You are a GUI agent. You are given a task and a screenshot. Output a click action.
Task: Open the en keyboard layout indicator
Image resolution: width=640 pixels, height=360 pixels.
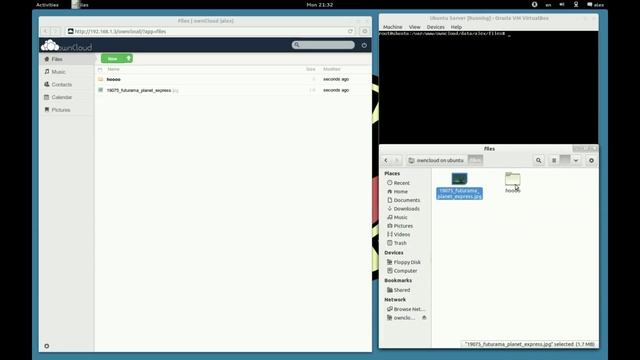click(548, 5)
